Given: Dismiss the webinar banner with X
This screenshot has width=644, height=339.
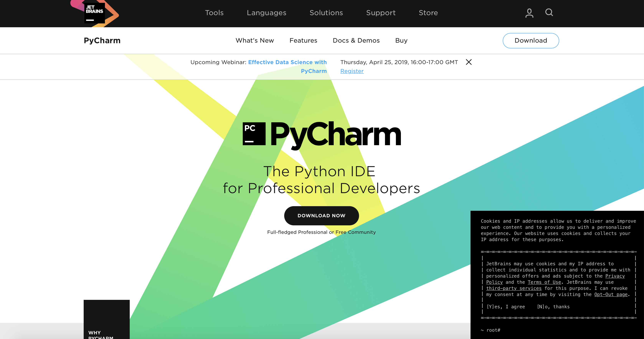Looking at the screenshot, I should point(469,62).
